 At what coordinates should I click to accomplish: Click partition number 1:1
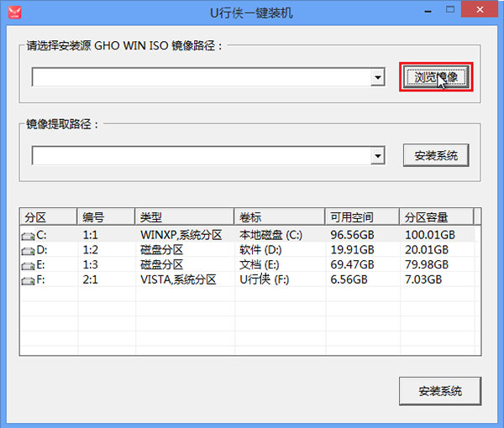(x=91, y=235)
